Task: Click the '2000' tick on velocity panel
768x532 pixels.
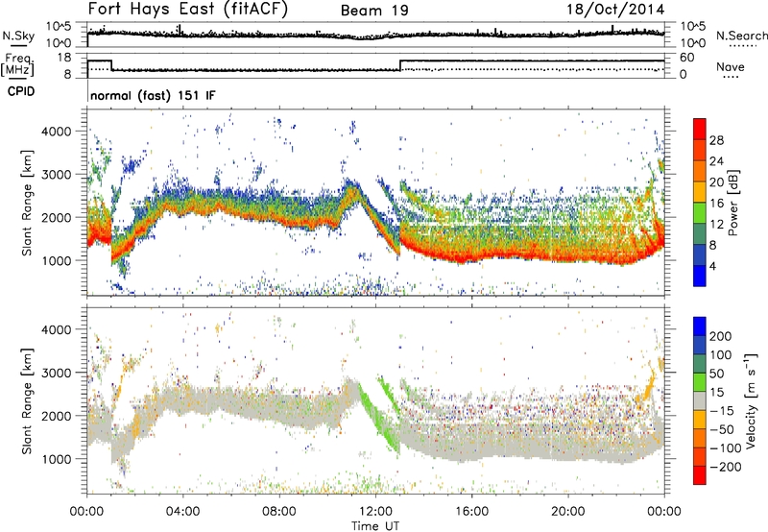Action: coord(56,416)
